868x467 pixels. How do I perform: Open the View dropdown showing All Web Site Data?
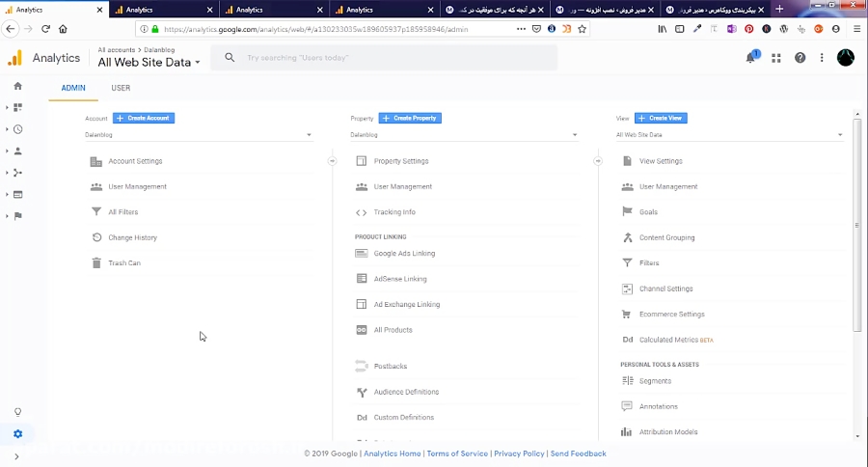(x=729, y=135)
